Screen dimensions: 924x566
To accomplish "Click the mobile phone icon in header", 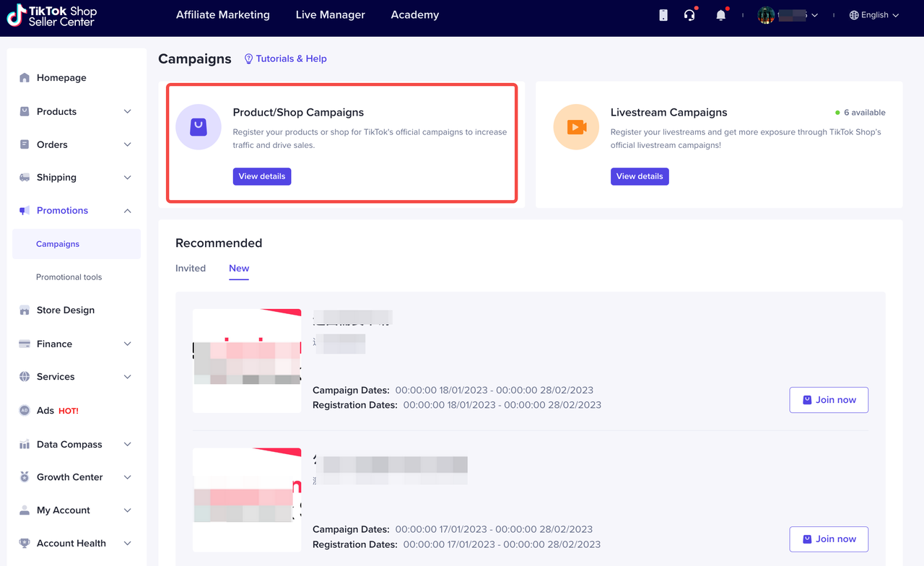I will [x=663, y=15].
